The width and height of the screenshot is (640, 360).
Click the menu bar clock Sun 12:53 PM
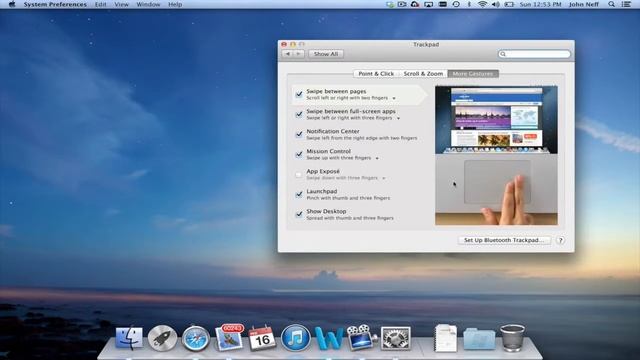[540, 4]
